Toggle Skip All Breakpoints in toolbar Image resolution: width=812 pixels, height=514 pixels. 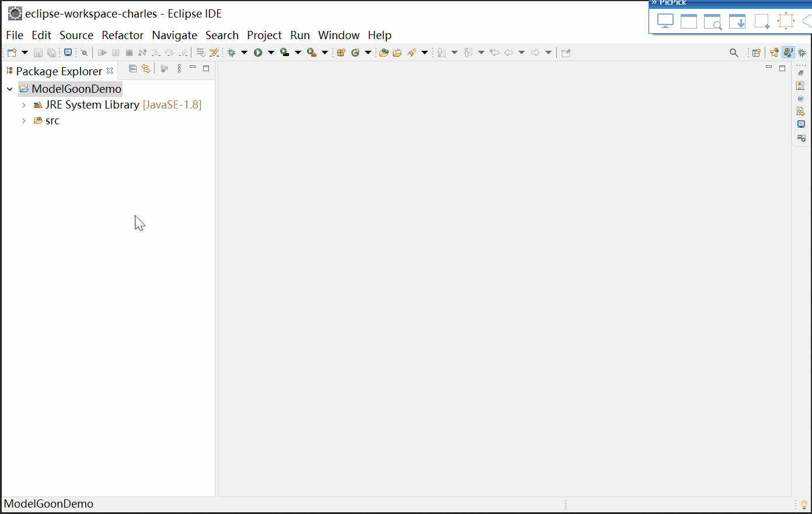[84, 53]
